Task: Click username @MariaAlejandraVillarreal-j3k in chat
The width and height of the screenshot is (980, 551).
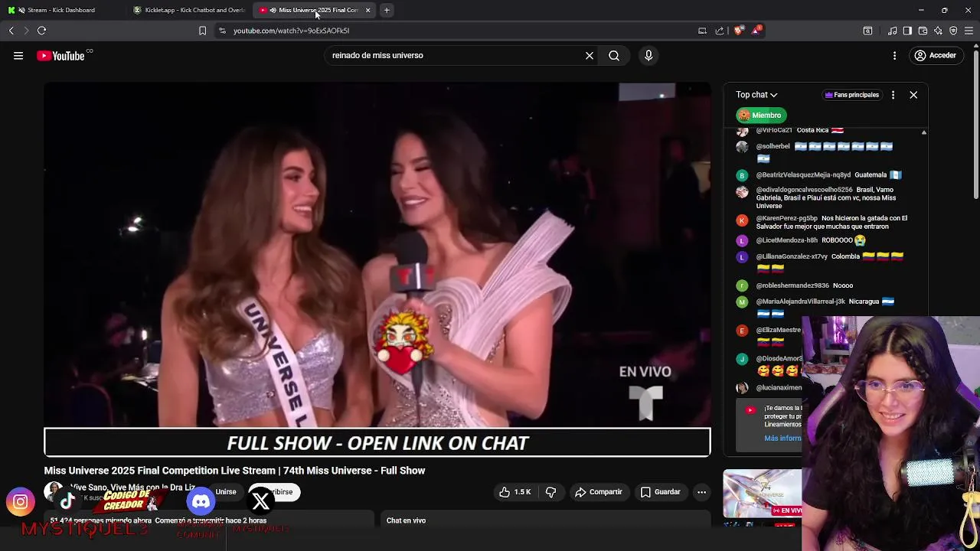Action: (800, 302)
